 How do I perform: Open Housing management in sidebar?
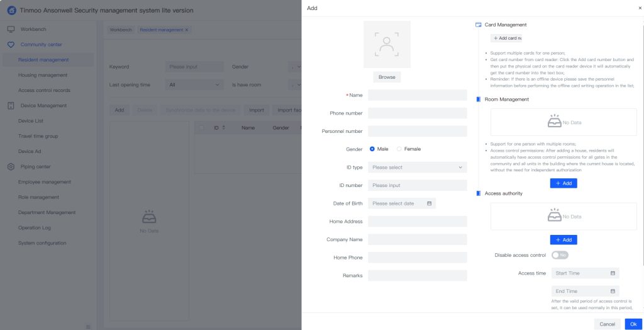43,76
